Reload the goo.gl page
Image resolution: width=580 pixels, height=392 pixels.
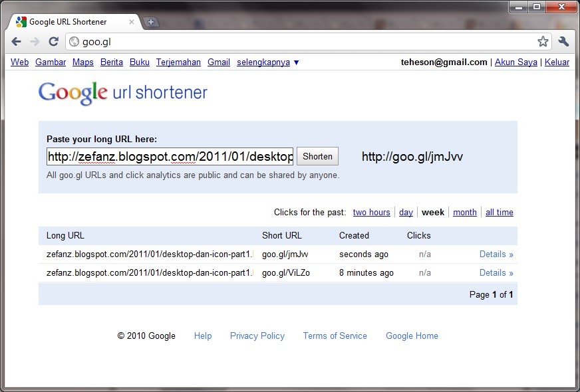[x=54, y=42]
